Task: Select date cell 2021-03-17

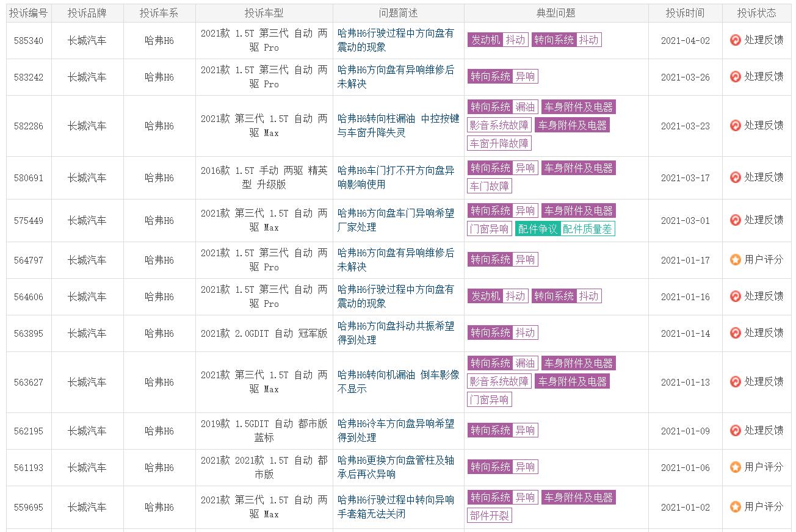Action: click(x=686, y=178)
